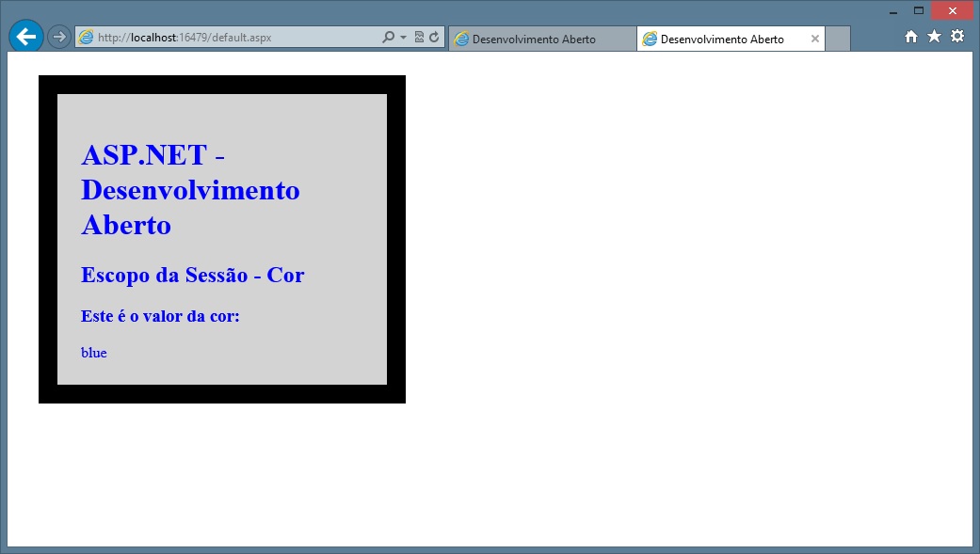Image resolution: width=980 pixels, height=554 pixels.
Task: Open Favorites with the star icon
Action: 934,37
